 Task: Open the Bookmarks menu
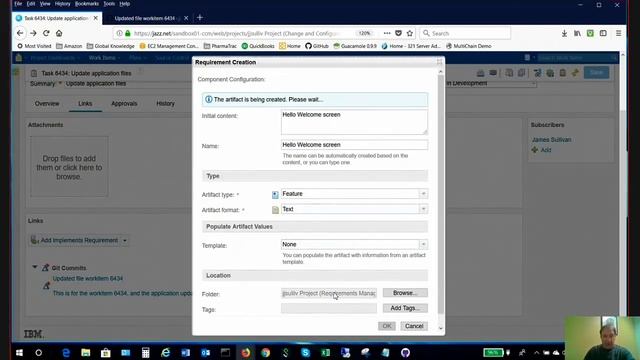[x=87, y=4]
